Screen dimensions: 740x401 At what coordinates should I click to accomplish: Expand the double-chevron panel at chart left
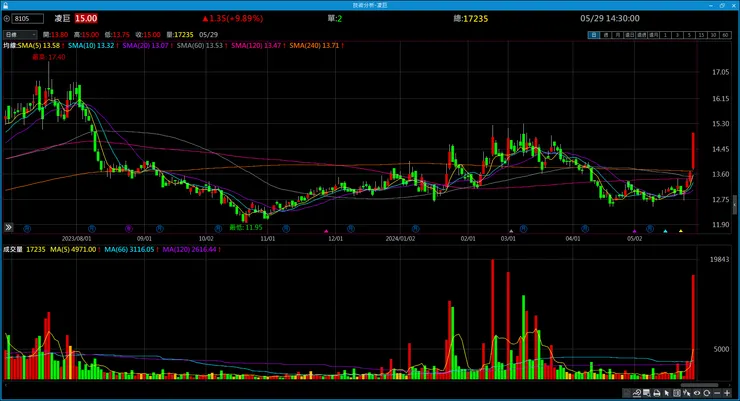[8, 227]
